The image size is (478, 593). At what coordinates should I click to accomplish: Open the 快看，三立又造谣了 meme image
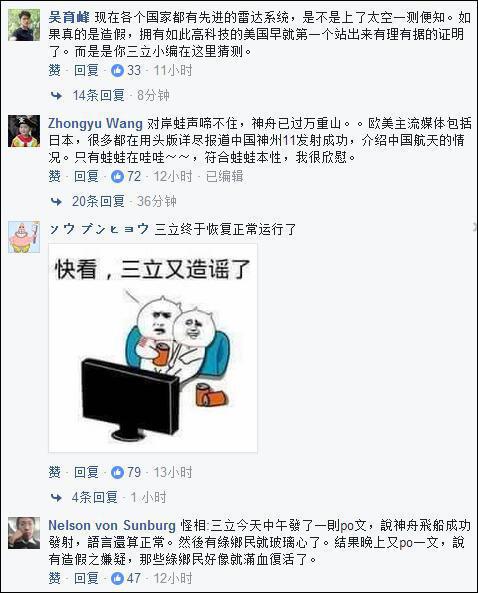(x=153, y=348)
